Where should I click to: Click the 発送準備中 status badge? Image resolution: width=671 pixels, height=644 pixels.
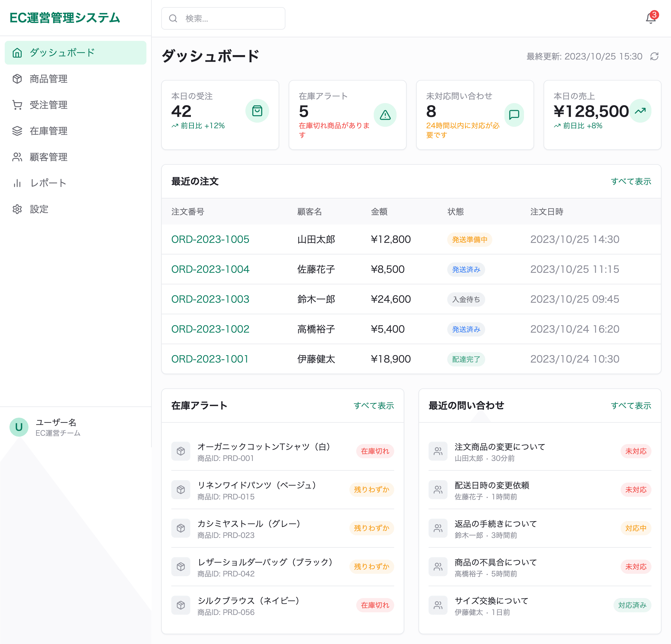(x=470, y=240)
